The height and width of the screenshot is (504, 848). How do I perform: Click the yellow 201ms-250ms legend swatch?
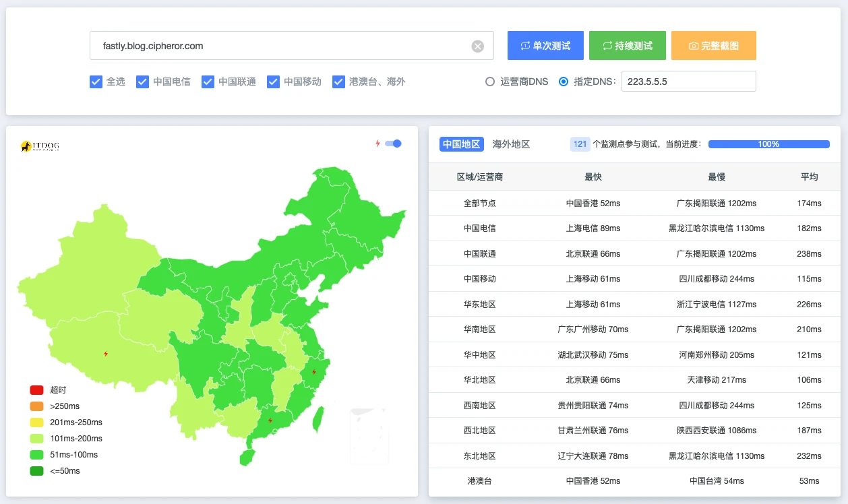tap(36, 422)
